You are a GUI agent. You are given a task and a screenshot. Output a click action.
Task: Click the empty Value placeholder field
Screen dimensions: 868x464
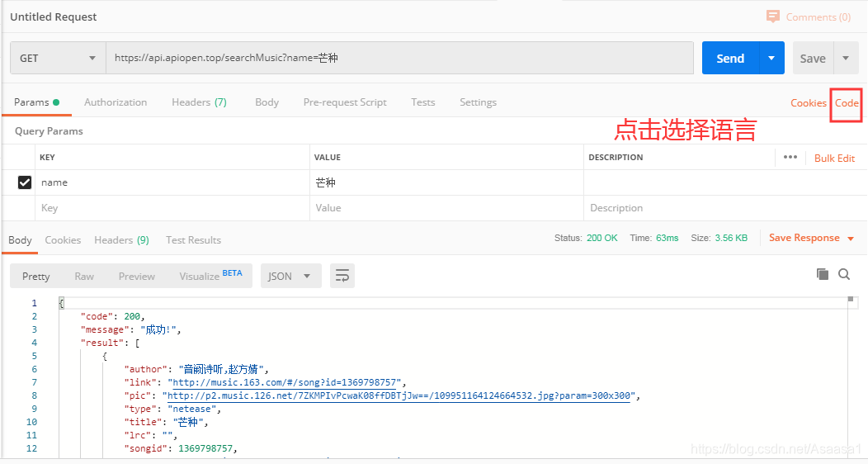click(x=446, y=208)
